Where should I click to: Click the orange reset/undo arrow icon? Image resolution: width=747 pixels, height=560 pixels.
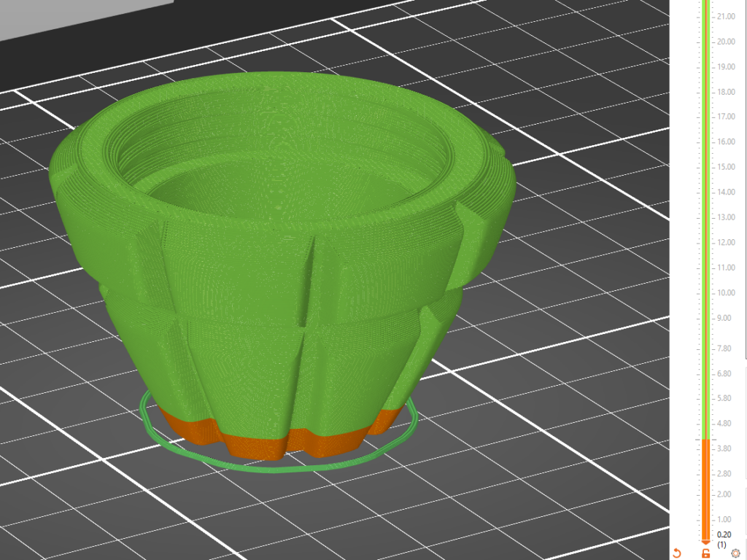coord(676,553)
